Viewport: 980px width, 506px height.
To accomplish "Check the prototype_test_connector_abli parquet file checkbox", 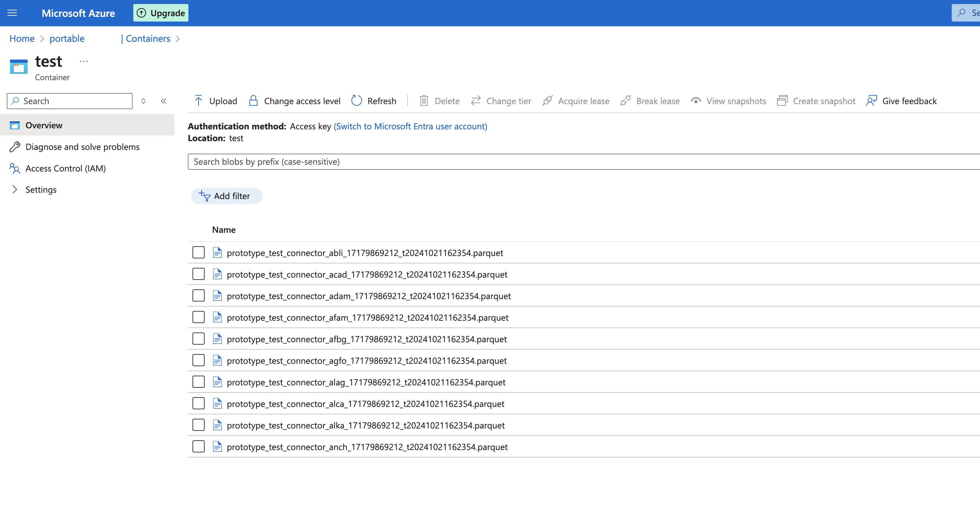I will pyautogui.click(x=198, y=252).
